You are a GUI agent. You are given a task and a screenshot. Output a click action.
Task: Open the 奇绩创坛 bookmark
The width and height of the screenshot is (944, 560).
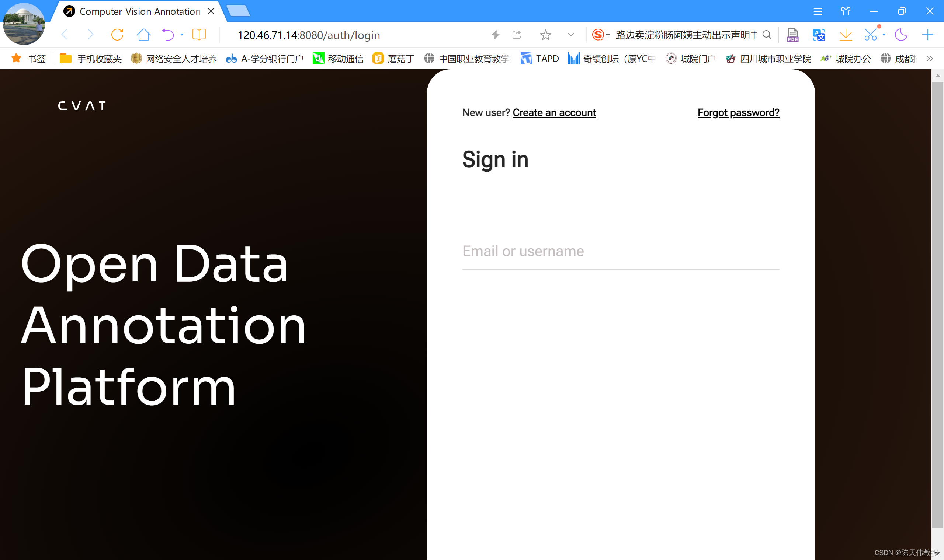tap(611, 59)
